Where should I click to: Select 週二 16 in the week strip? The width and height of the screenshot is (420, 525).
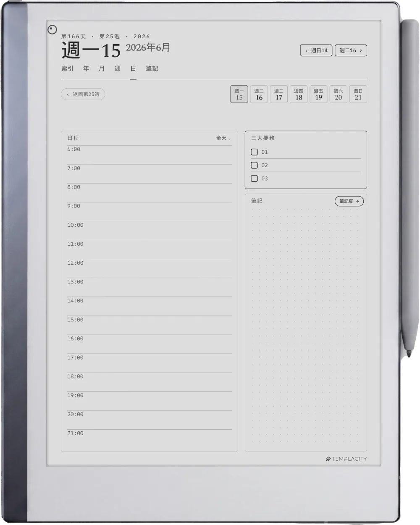point(259,94)
